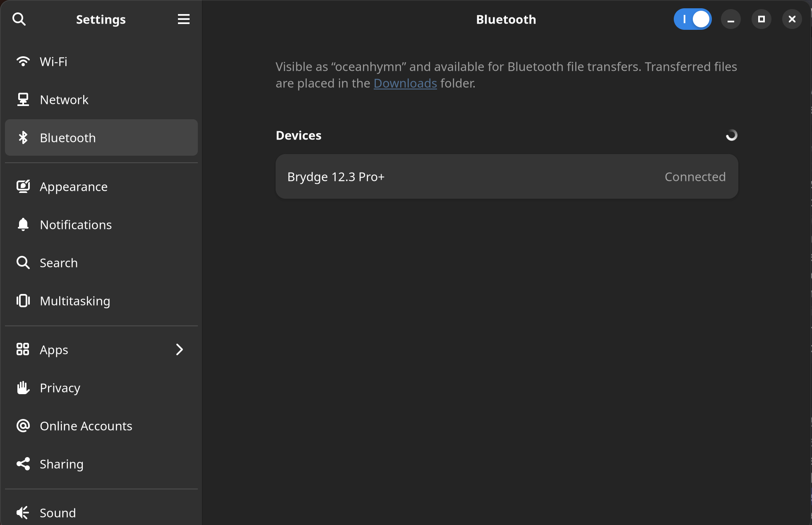Select the Notifications bell icon
Screen dimensions: 812x525
[23, 224]
